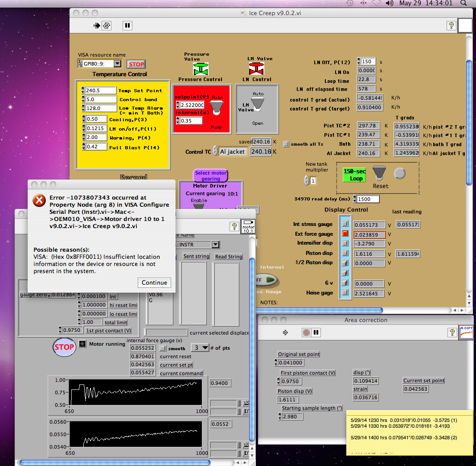This screenshot has width=476, height=466.
Task: Click the Select motor gearing button
Action: [211, 176]
